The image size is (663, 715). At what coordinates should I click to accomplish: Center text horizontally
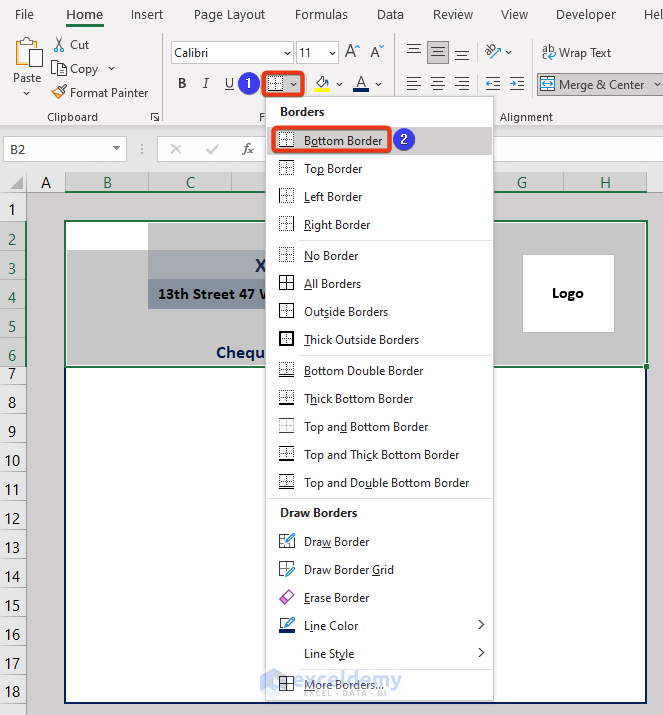438,84
